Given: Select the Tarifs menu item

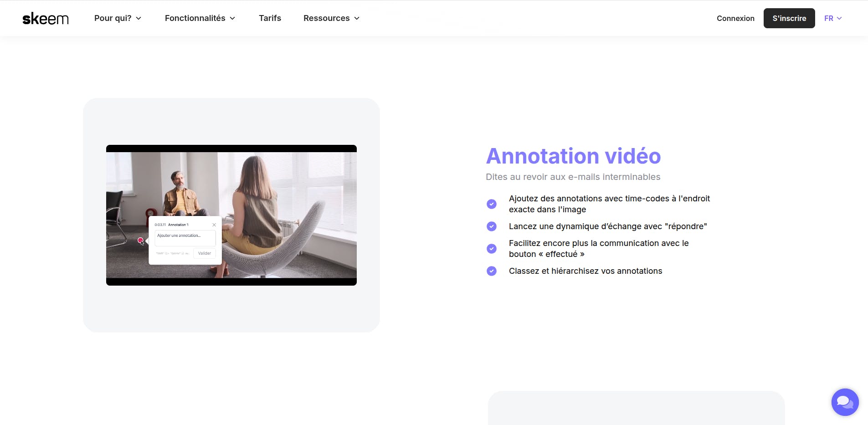Looking at the screenshot, I should (270, 18).
